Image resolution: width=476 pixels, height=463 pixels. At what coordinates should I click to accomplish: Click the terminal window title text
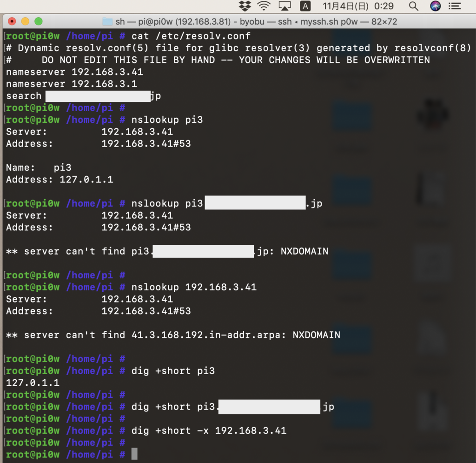pyautogui.click(x=256, y=21)
